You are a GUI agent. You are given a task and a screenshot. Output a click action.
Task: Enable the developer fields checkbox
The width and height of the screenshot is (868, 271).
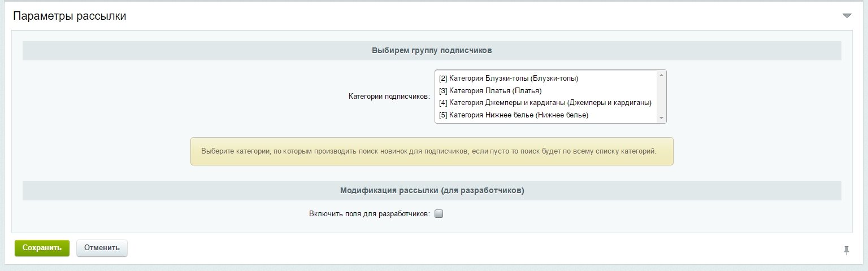click(439, 214)
